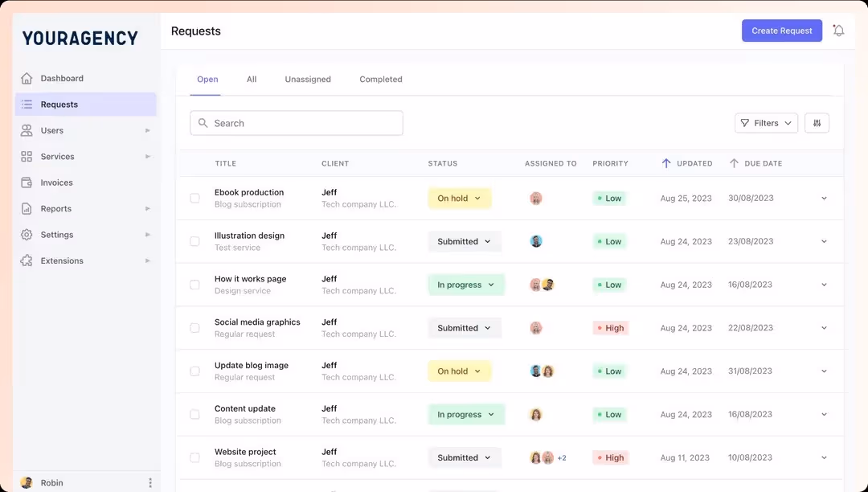This screenshot has width=868, height=492.
Task: Check the Update blog image row
Action: (x=194, y=371)
